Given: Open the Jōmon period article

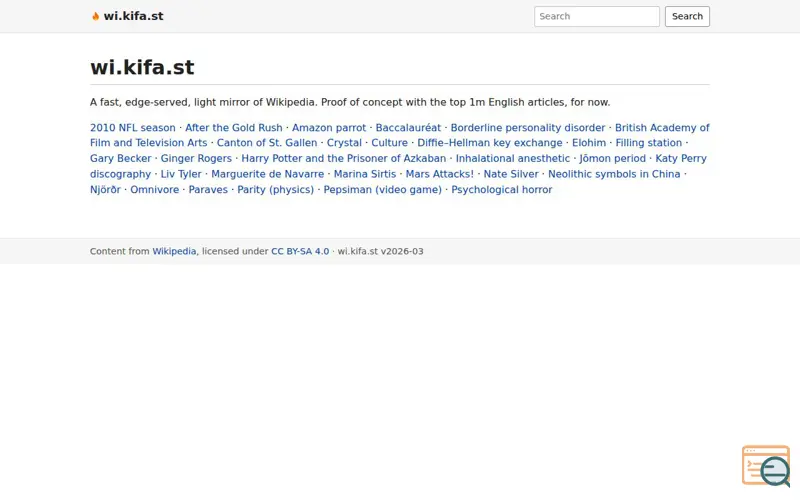Looking at the screenshot, I should [x=612, y=159].
